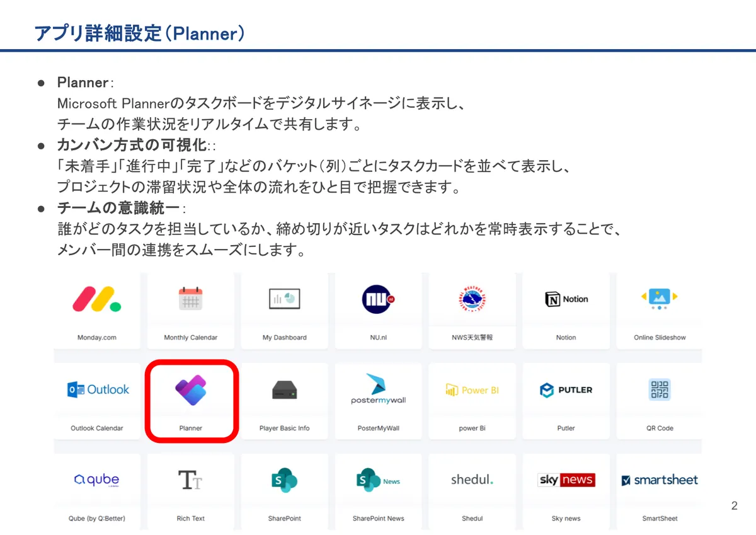756x535 pixels.
Task: Open the Putler app icon
Action: click(566, 390)
